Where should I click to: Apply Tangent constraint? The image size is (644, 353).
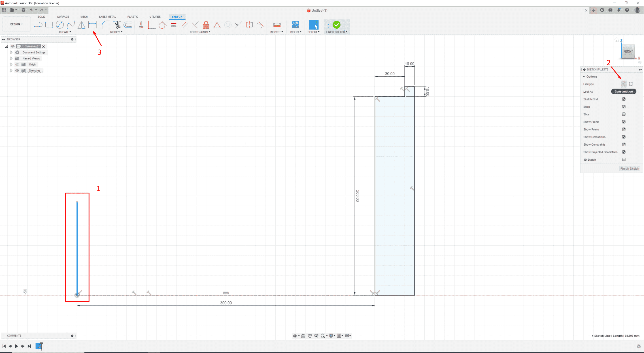[162, 25]
